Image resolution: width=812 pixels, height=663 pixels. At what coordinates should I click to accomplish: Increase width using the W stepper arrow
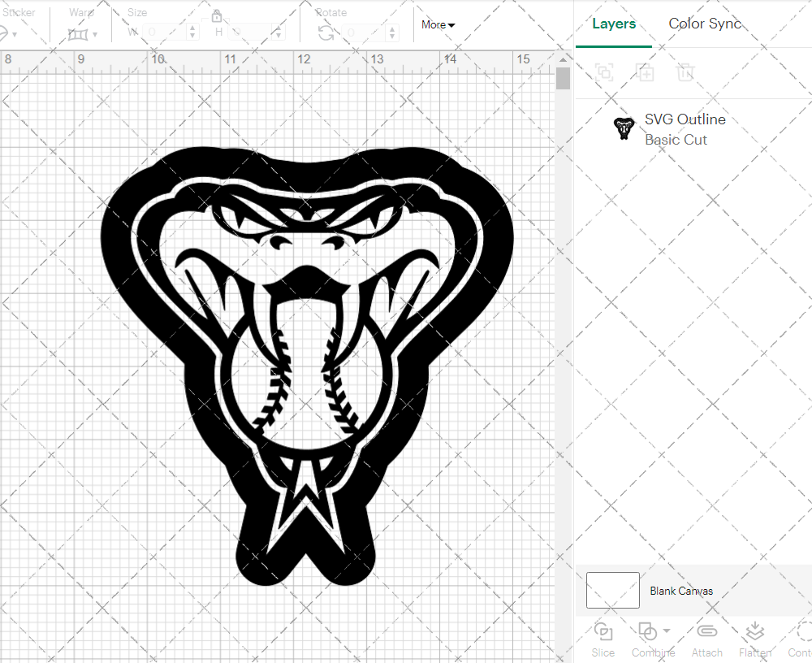click(x=192, y=28)
